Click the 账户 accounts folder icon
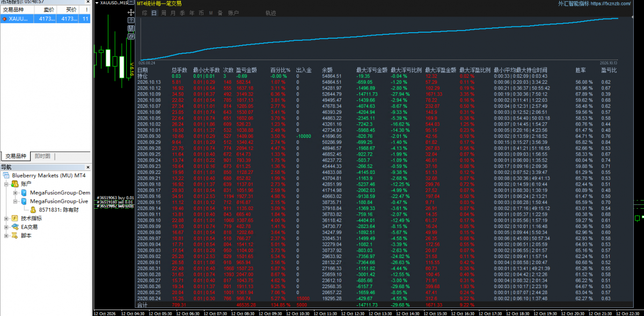Viewport: 644px width, 316px height. pos(15,184)
